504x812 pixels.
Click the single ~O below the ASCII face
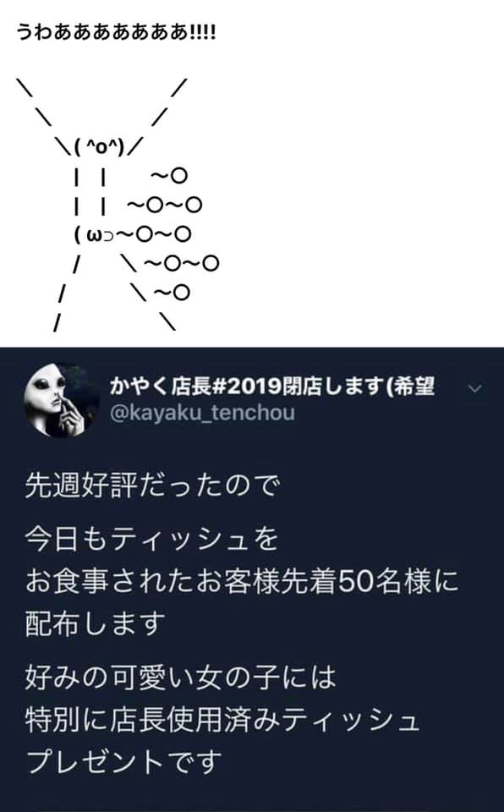(x=169, y=176)
